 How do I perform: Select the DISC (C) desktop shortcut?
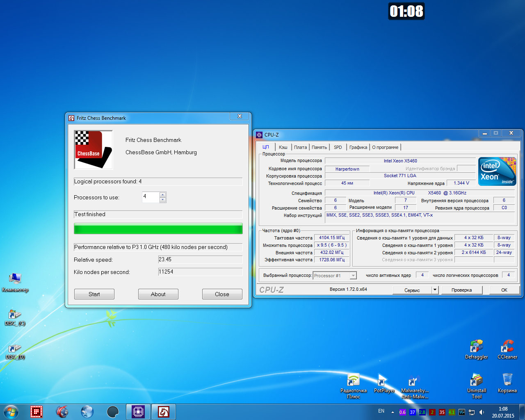[15, 317]
